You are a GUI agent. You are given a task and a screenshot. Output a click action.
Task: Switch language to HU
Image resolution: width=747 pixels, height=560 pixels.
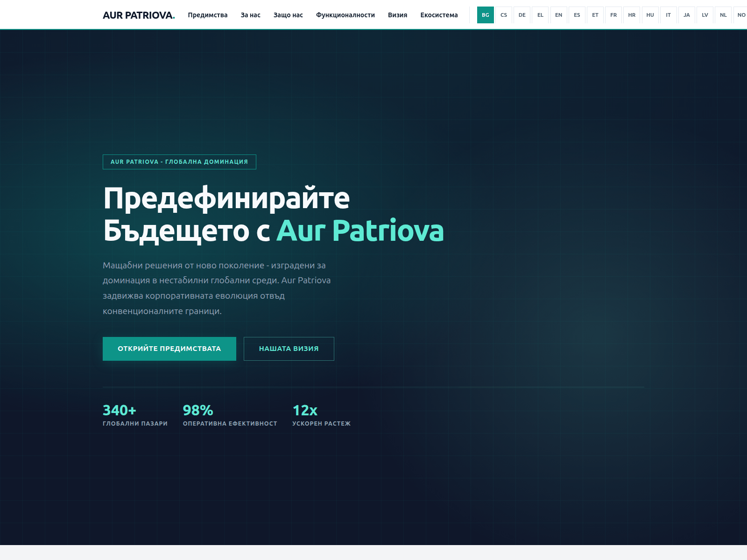(650, 15)
